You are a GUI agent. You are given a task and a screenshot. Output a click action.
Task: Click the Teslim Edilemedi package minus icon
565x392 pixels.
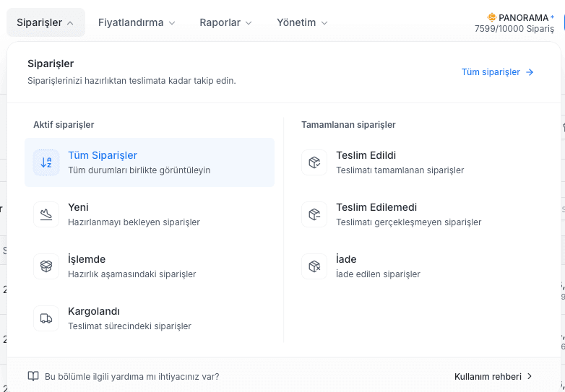click(x=314, y=214)
